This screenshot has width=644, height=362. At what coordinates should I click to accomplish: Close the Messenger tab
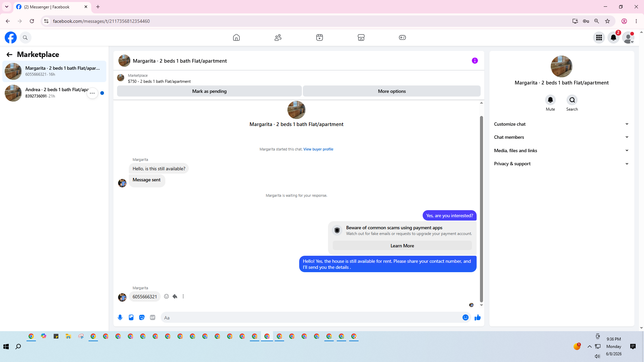(86, 7)
